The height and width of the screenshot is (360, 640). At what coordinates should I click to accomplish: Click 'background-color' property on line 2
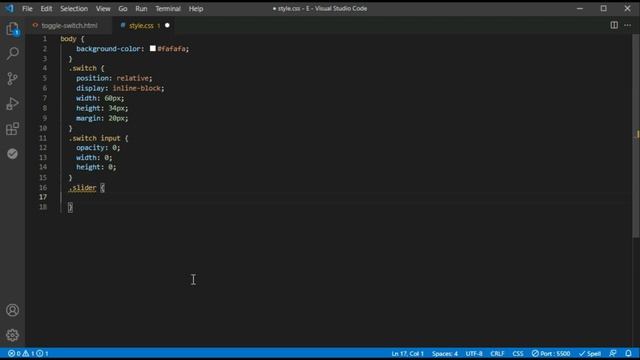coord(109,49)
